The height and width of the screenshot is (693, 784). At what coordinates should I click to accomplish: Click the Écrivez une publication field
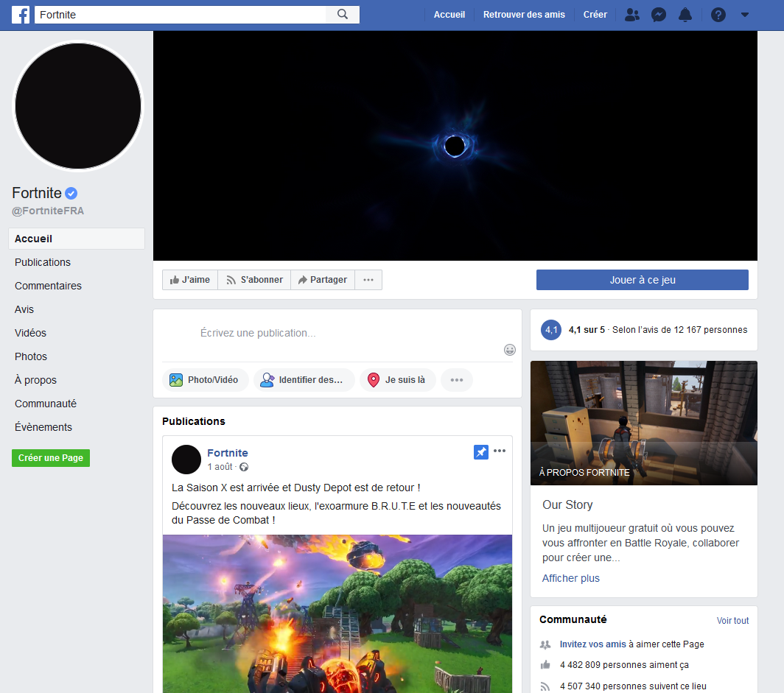(x=258, y=333)
